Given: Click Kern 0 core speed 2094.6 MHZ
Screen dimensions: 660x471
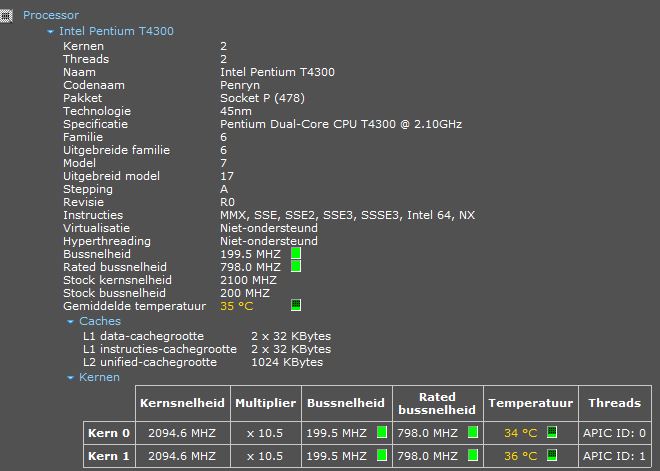Looking at the screenshot, I should pos(182,433).
